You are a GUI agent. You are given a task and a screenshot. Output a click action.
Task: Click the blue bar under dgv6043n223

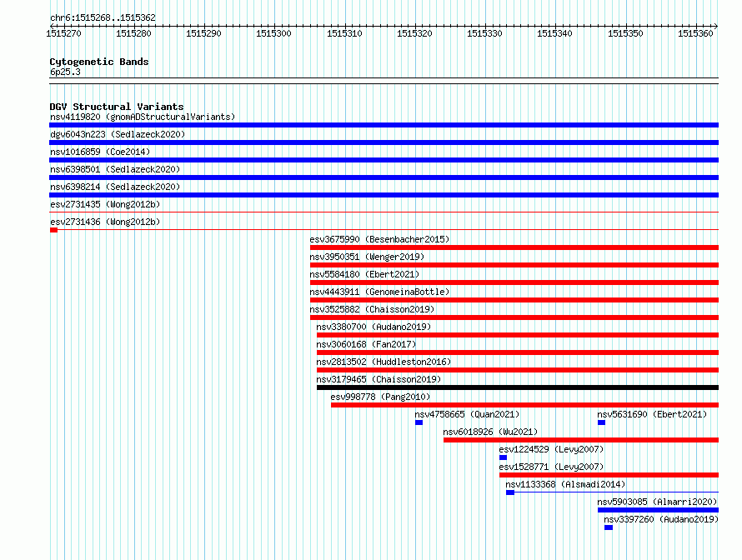384,142
